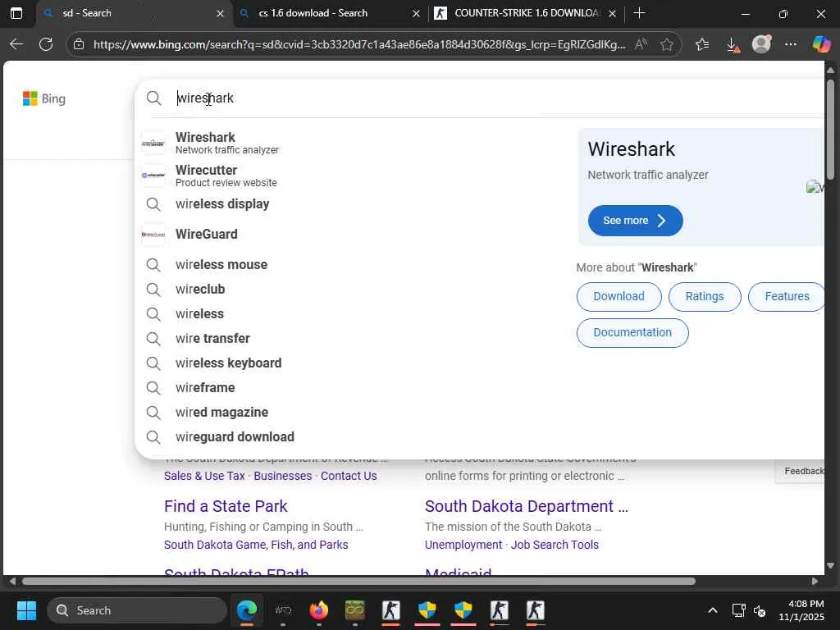The height and width of the screenshot is (630, 840).
Task: Open the clock showing 4:08 PM
Action: (x=801, y=610)
